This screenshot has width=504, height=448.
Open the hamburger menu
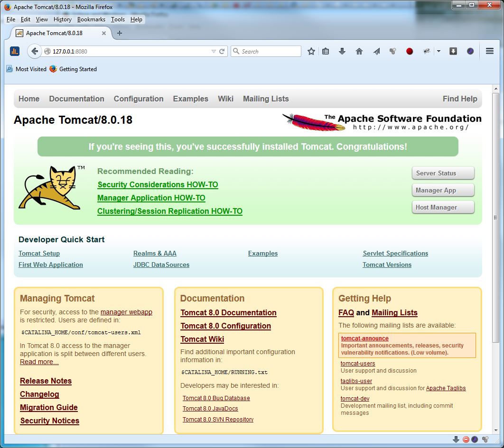click(x=490, y=51)
